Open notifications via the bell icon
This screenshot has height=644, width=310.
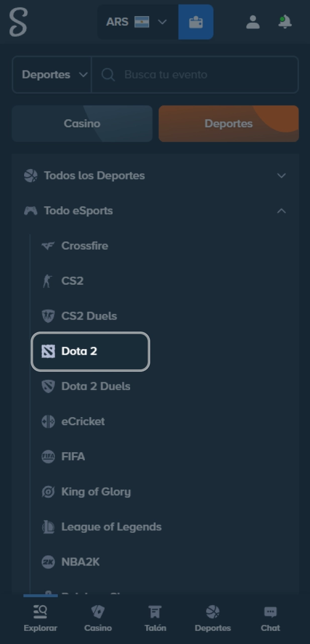[x=284, y=22]
